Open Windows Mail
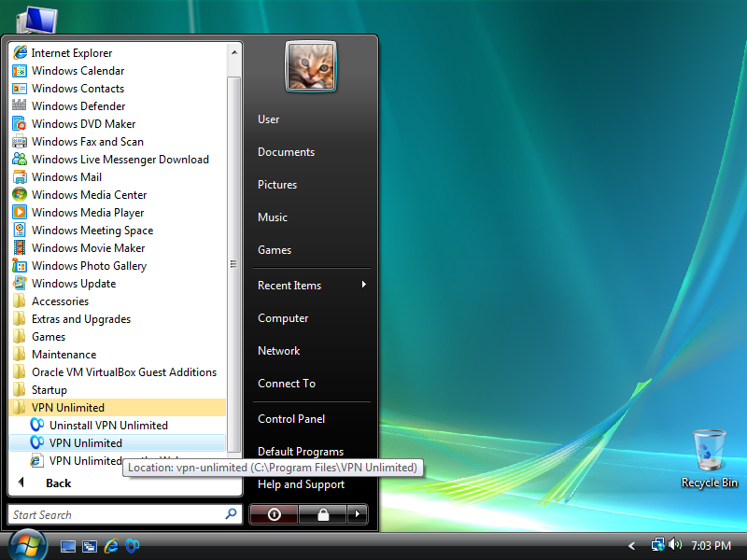 [x=118, y=177]
